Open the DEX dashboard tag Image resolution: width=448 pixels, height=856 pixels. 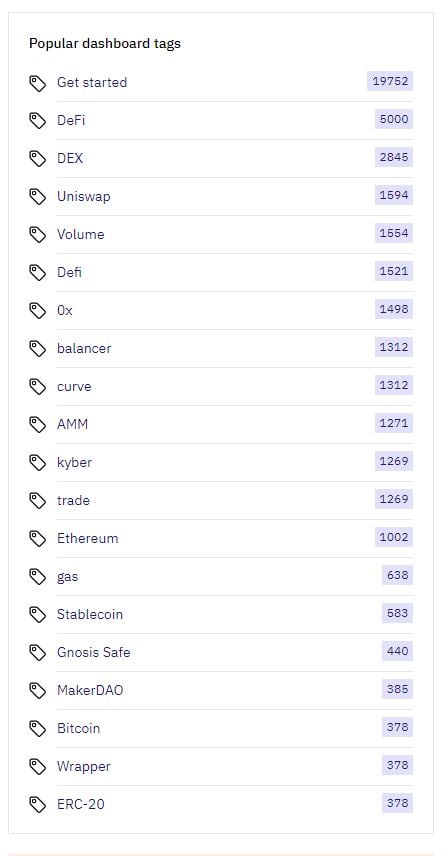[70, 158]
